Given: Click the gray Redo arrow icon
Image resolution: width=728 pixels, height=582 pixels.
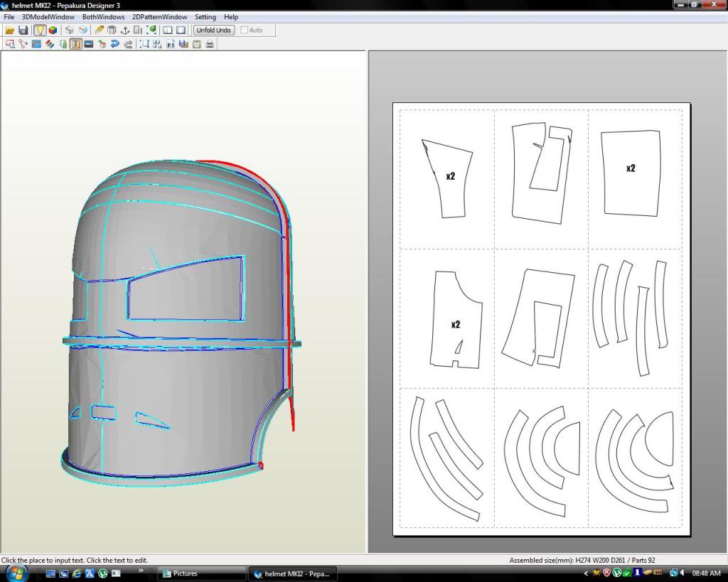Looking at the screenshot, I should coord(128,44).
